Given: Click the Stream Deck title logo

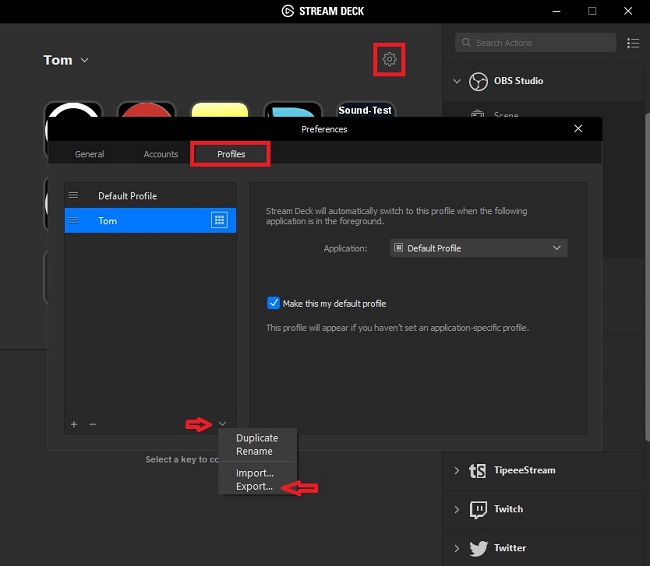Looking at the screenshot, I should coord(287,11).
